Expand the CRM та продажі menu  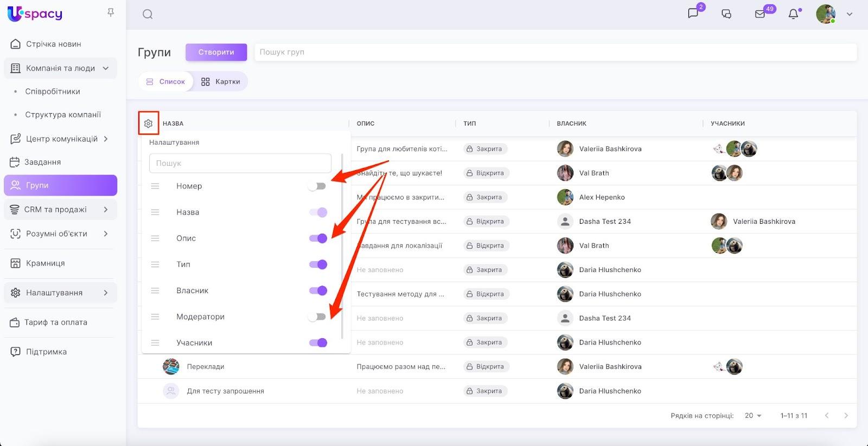106,210
